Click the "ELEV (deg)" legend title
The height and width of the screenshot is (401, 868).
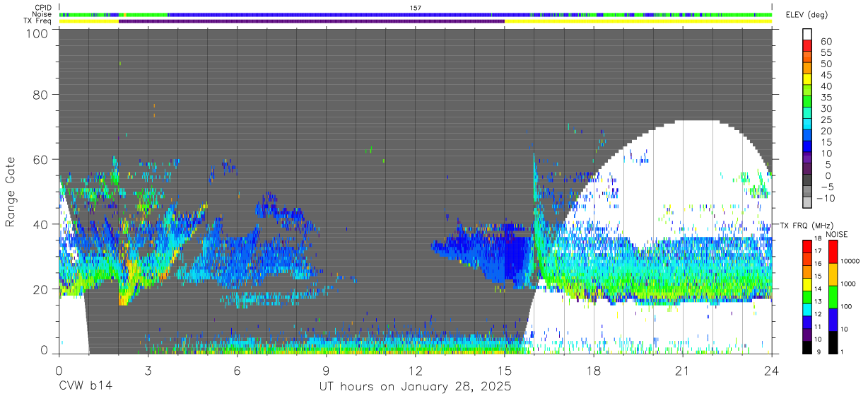pos(807,15)
